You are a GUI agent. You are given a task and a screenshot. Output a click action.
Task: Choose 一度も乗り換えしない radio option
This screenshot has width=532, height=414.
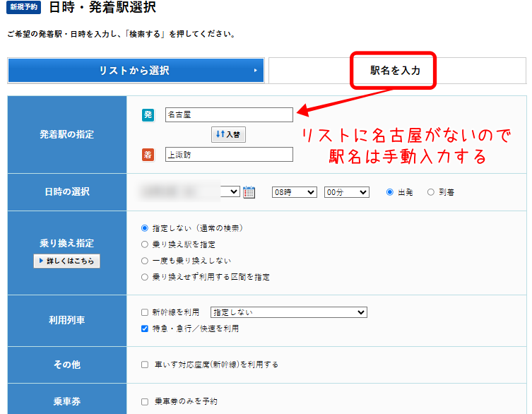(x=146, y=261)
